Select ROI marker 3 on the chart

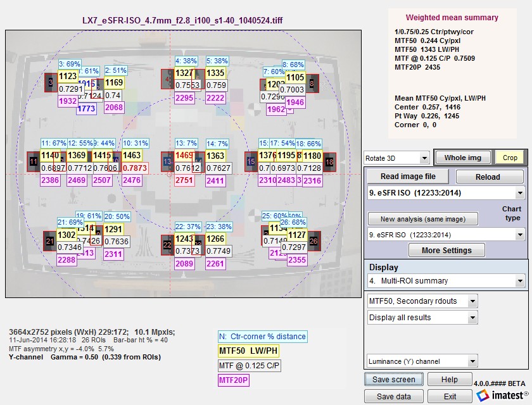click(x=51, y=82)
